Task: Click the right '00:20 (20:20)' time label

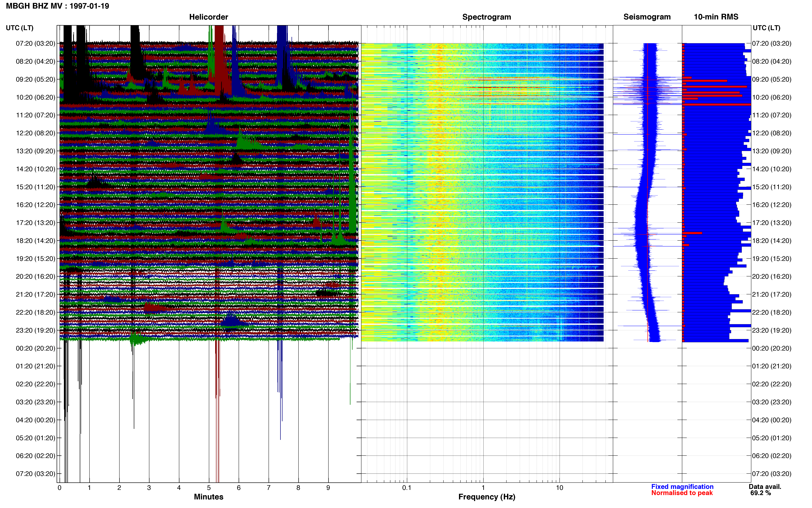Action: [772, 348]
